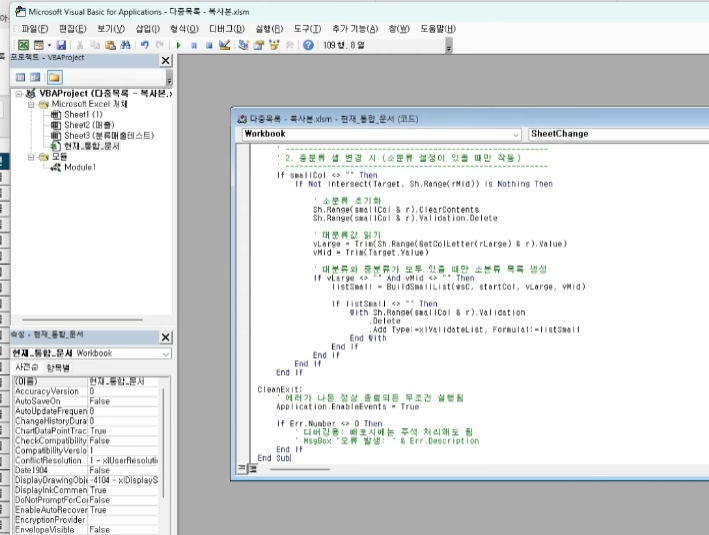Click the (이름) property value field
This screenshot has width=709, height=535.
[x=123, y=381]
